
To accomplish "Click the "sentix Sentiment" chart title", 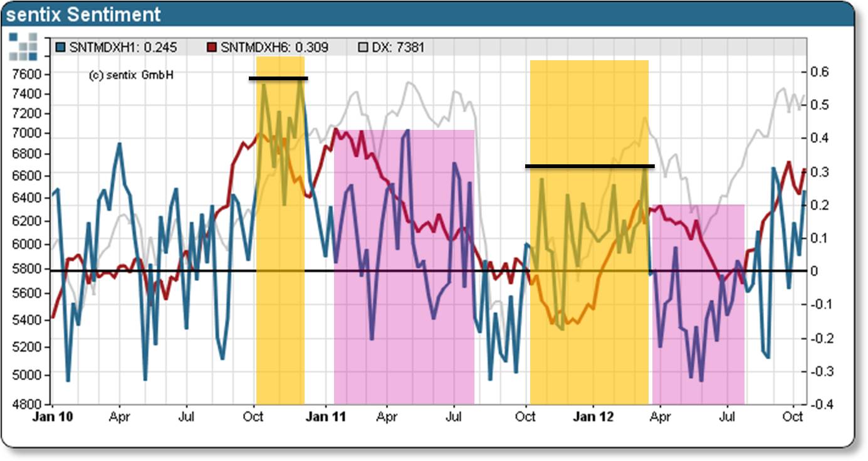I will pos(83,14).
